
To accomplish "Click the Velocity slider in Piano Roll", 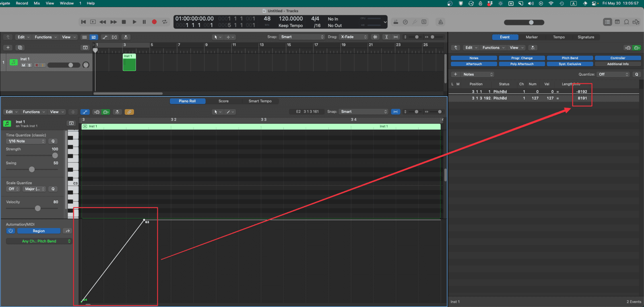I will tap(38, 208).
